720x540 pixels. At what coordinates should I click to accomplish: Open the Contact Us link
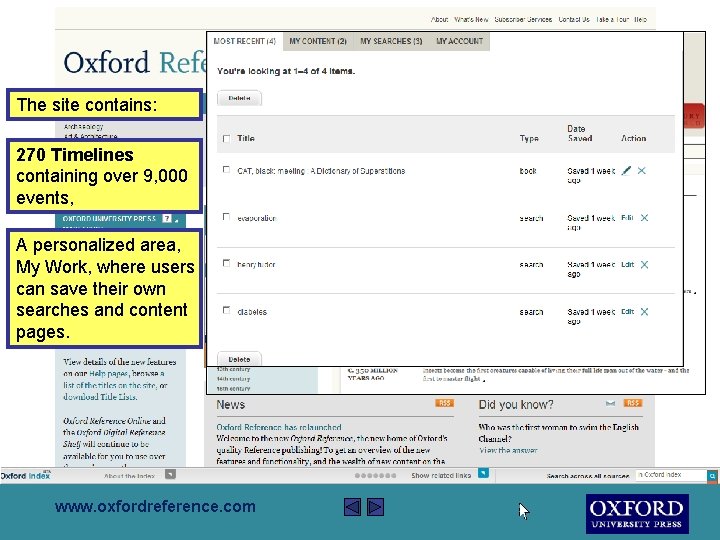coord(574,19)
